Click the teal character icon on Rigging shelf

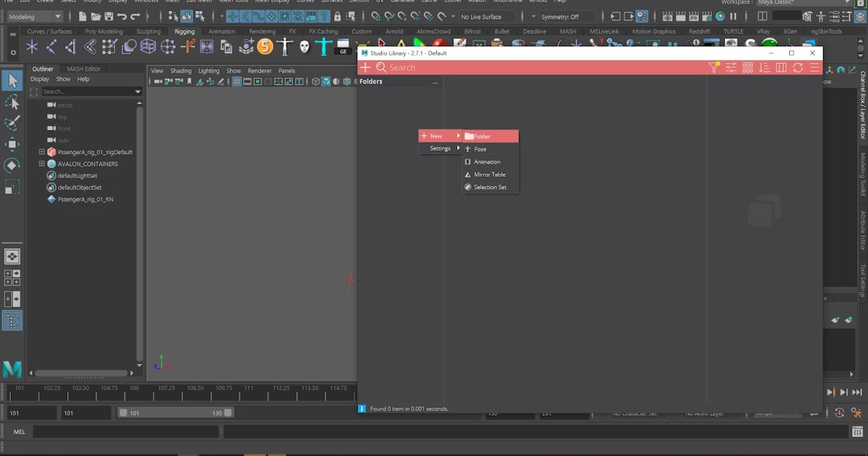click(323, 48)
